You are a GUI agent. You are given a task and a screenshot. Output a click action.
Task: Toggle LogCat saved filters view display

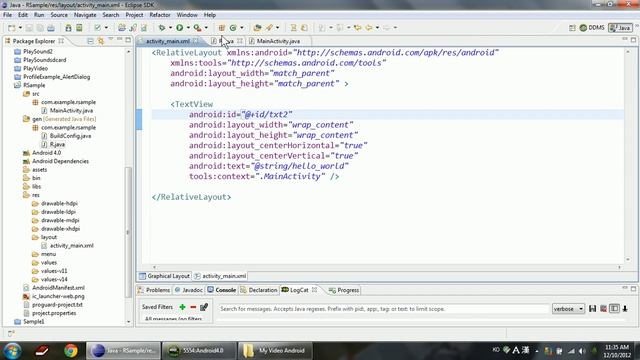point(614,309)
